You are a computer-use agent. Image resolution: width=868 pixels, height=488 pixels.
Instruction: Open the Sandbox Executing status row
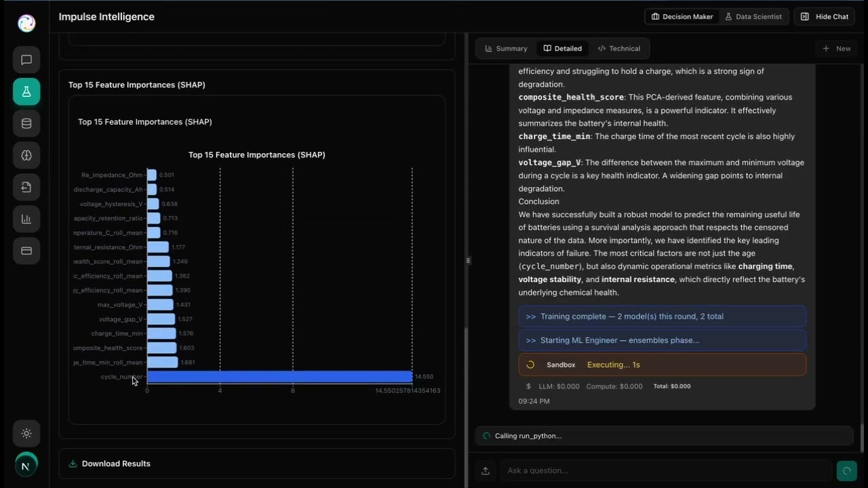click(x=663, y=365)
